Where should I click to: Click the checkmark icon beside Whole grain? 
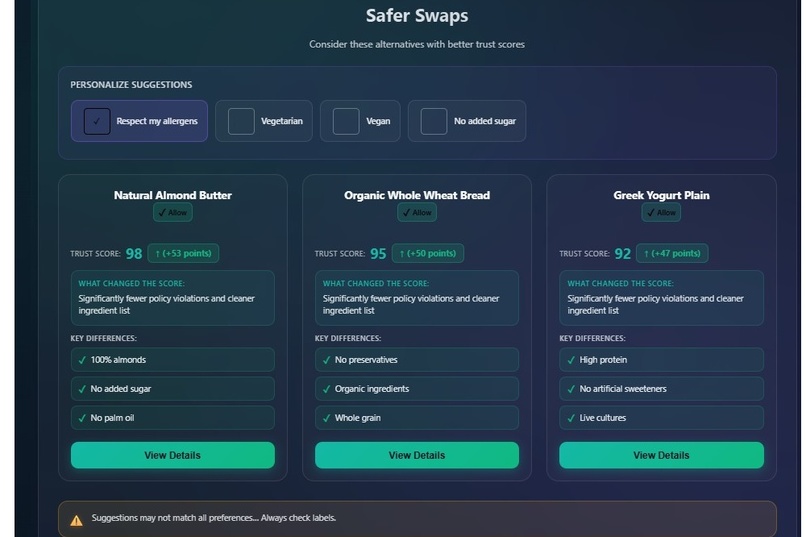tap(326, 418)
